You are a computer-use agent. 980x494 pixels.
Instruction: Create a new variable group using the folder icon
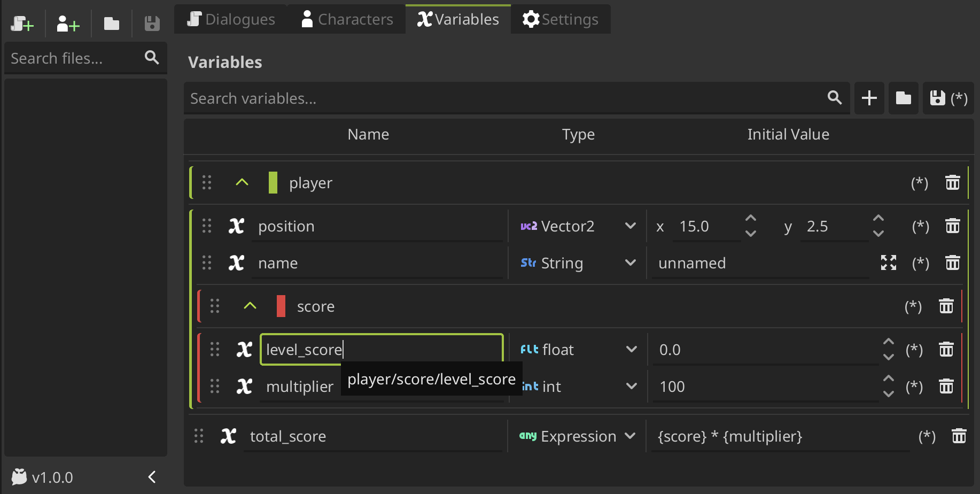[x=903, y=98]
